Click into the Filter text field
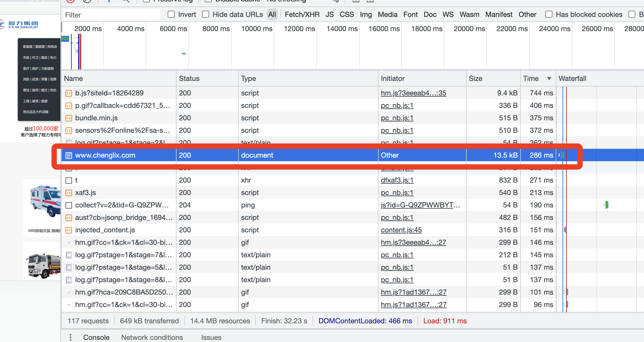Screen dimensions: 644x342 click(111, 15)
